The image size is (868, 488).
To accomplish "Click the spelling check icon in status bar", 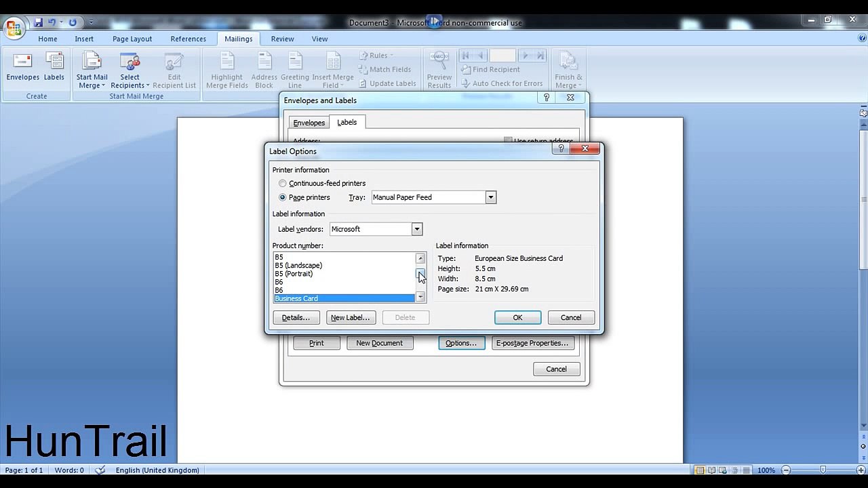I will click(100, 470).
